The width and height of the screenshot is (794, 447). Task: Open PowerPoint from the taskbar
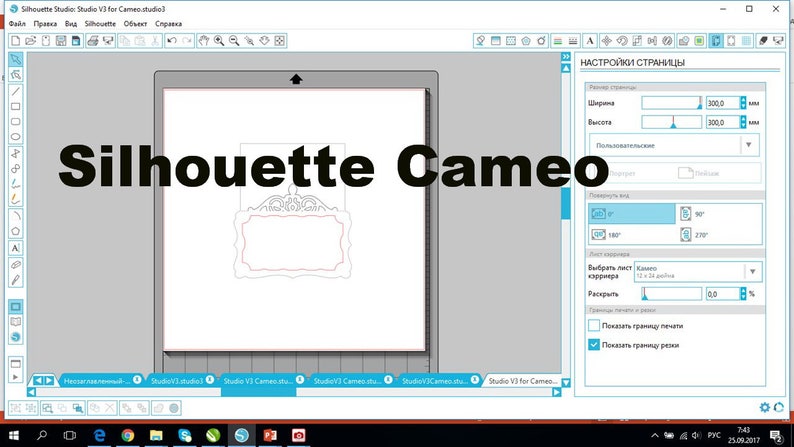tap(270, 435)
